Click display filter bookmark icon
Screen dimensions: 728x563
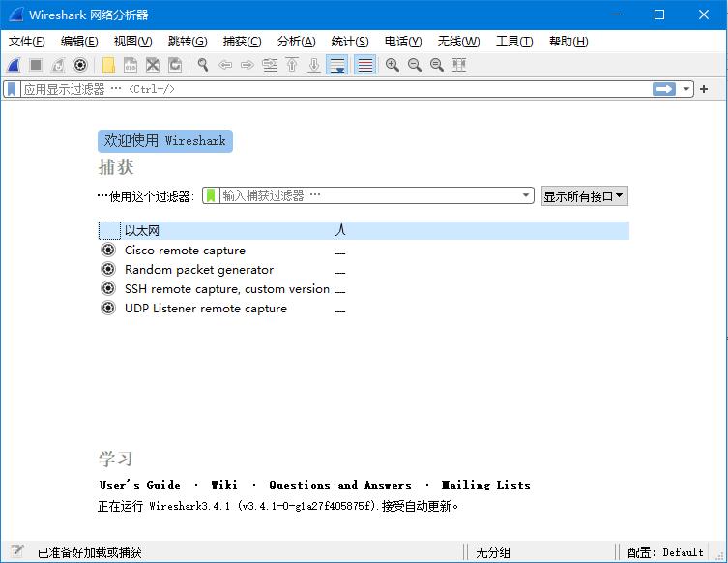pyautogui.click(x=12, y=89)
